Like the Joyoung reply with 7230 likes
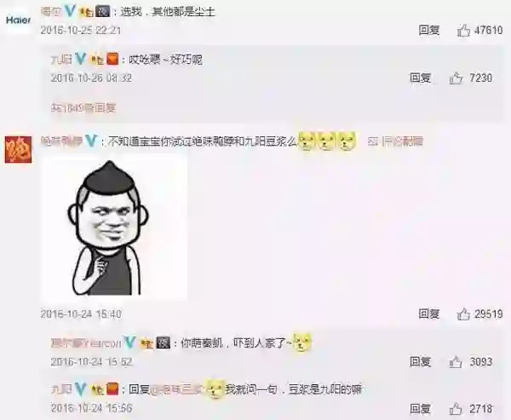 point(456,78)
